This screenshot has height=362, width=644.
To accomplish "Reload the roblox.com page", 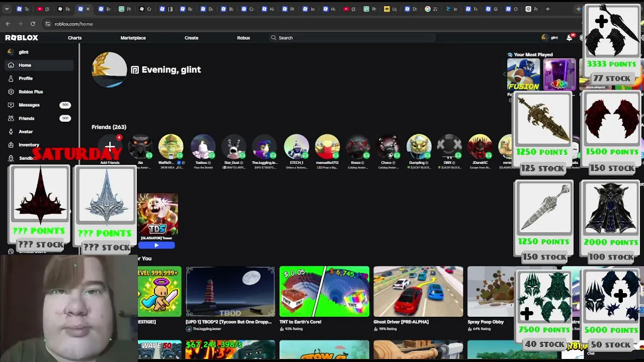I will (x=33, y=24).
